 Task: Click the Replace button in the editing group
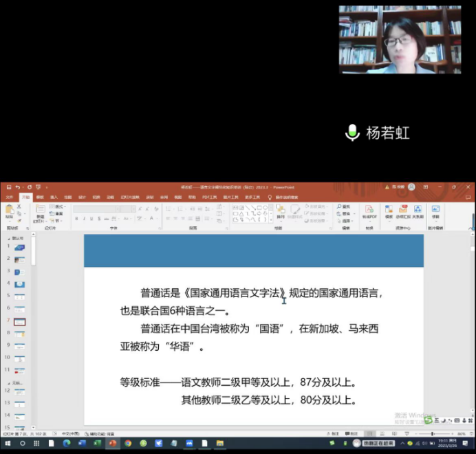point(345,213)
